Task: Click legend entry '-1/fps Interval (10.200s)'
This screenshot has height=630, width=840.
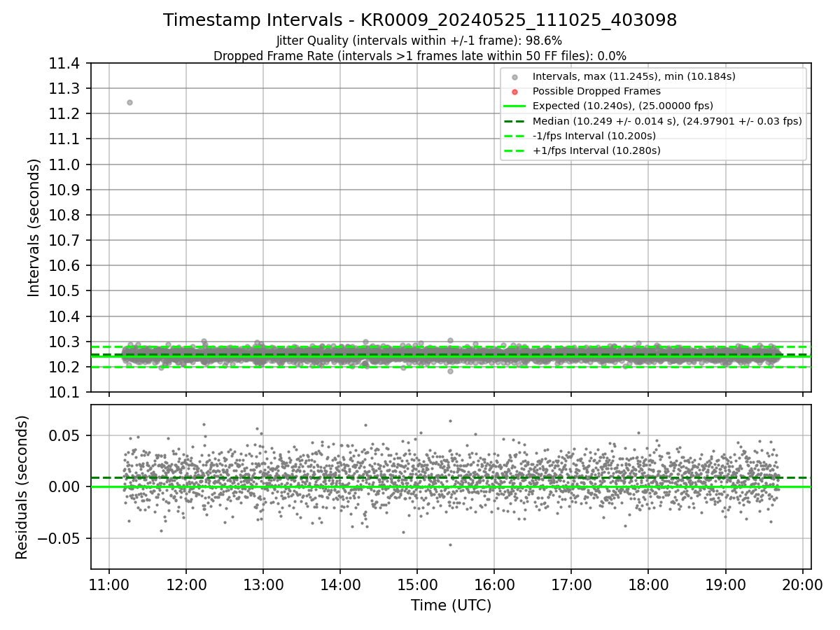Action: point(594,136)
